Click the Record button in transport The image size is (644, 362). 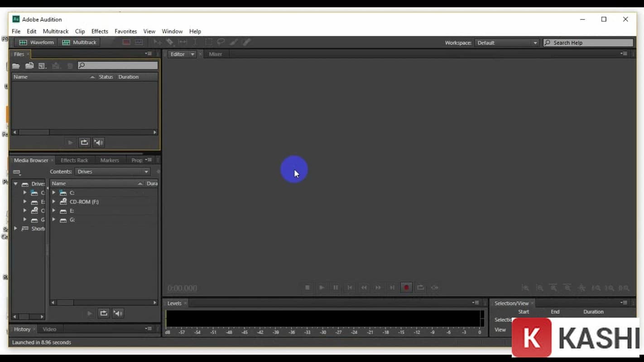coord(406,287)
